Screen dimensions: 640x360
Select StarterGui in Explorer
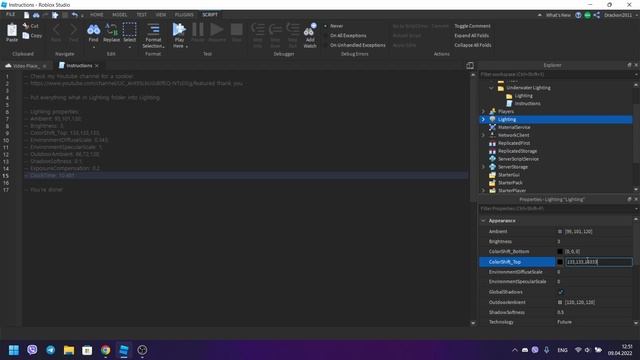pos(509,175)
